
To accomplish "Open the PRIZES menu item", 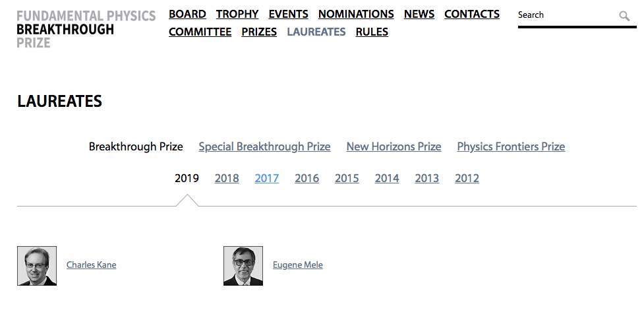I will (259, 32).
